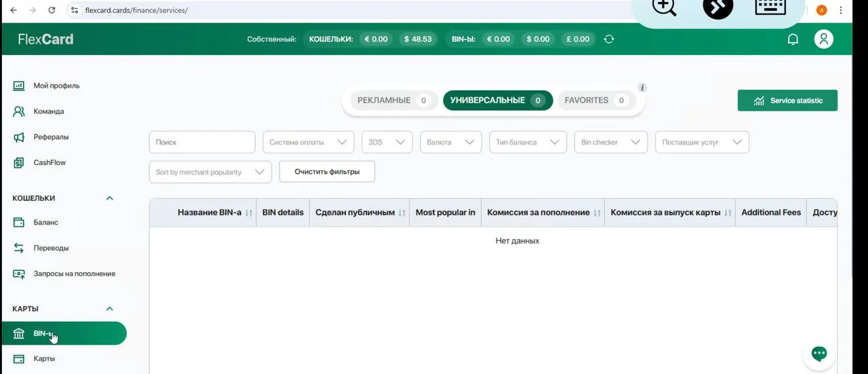Toggle sort on Комиссия за пополнение column

pos(597,213)
